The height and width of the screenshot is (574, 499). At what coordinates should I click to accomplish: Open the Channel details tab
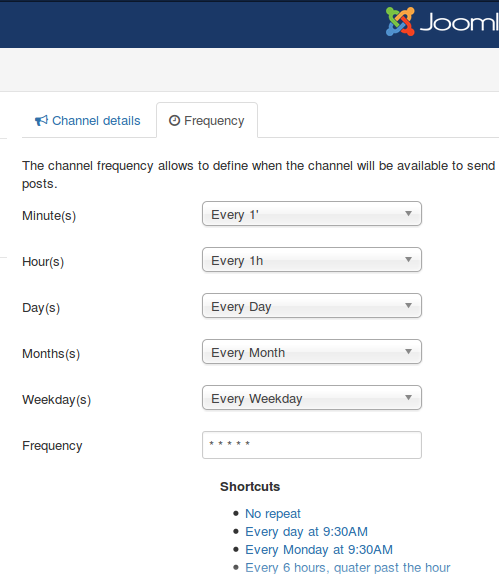87,120
